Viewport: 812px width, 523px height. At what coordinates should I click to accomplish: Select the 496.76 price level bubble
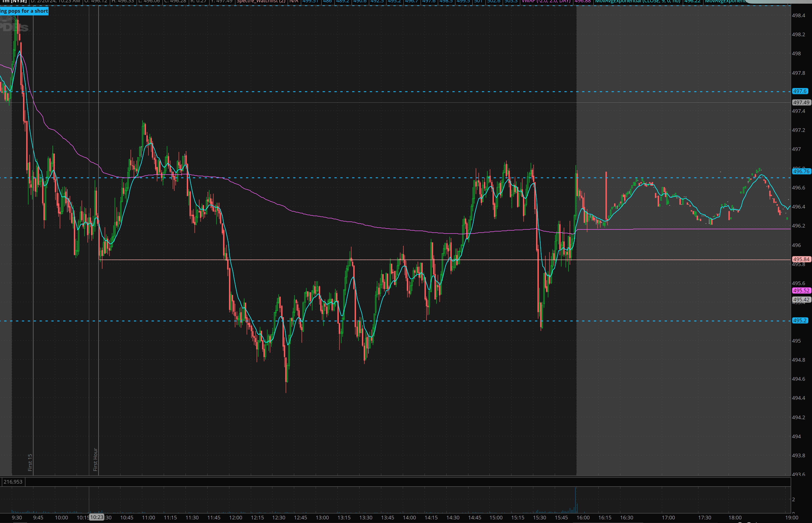pos(801,171)
